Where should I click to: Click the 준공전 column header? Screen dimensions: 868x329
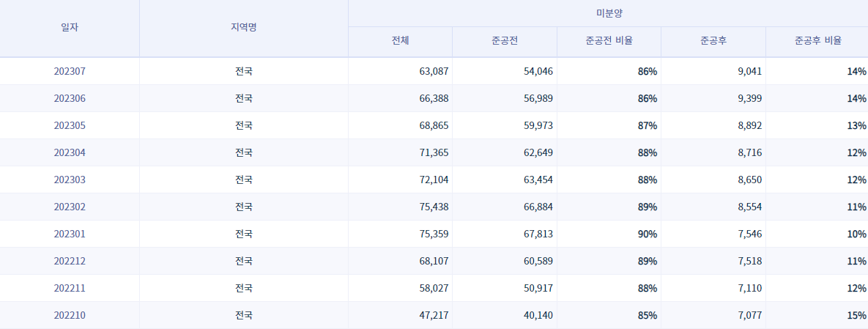coord(504,41)
